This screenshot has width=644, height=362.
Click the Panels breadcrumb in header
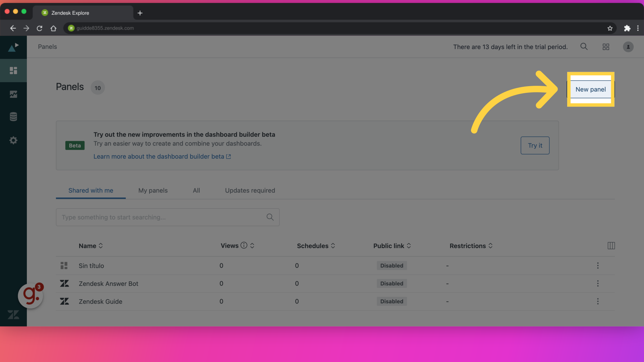[x=47, y=47]
